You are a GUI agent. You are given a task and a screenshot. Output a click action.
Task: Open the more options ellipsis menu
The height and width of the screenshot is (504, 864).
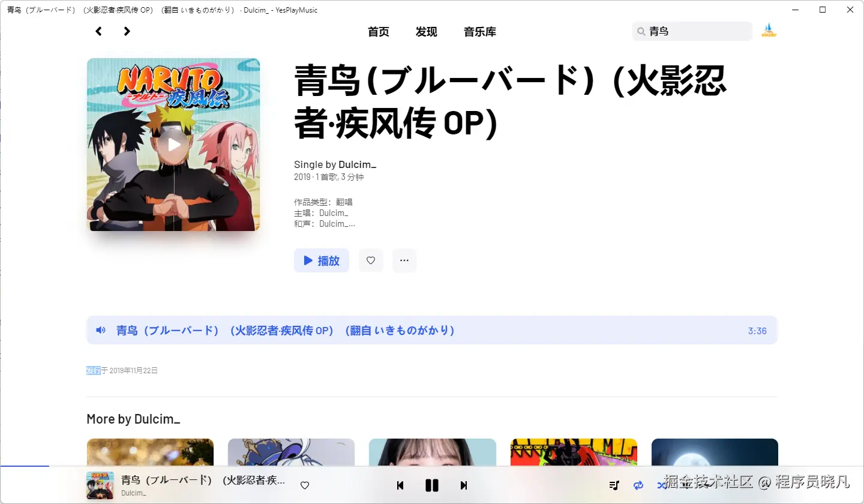pos(404,260)
